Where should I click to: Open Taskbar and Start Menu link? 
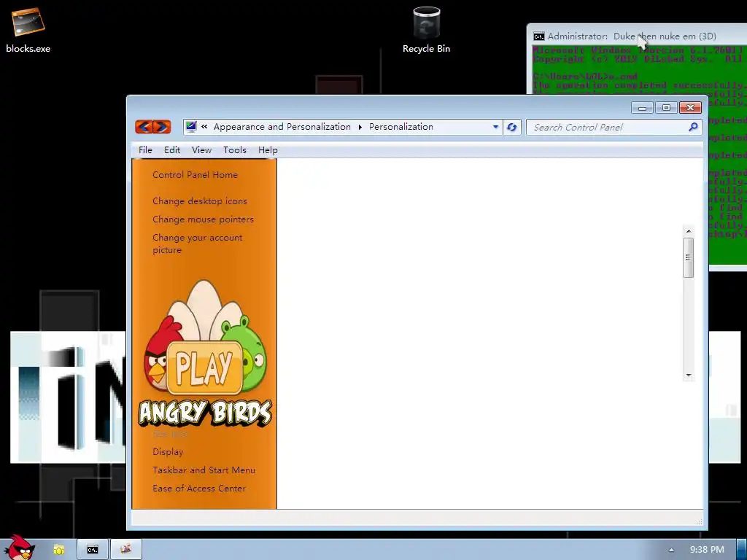click(x=204, y=470)
